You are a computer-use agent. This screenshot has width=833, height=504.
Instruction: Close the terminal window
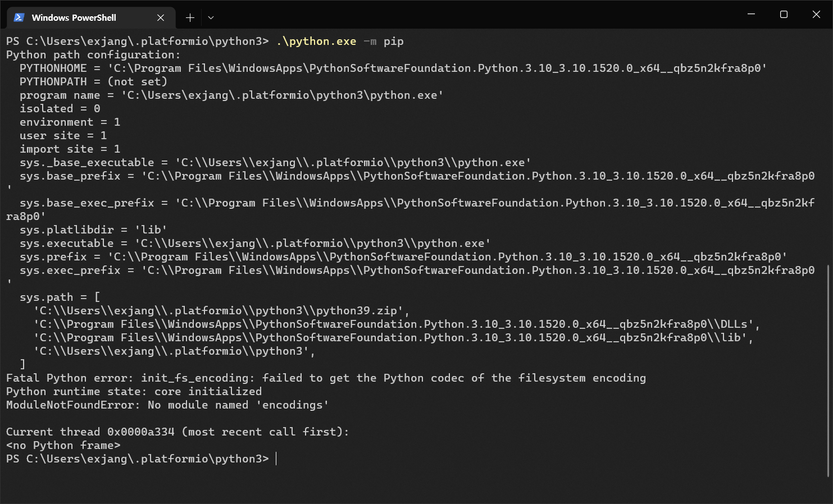pos(816,14)
